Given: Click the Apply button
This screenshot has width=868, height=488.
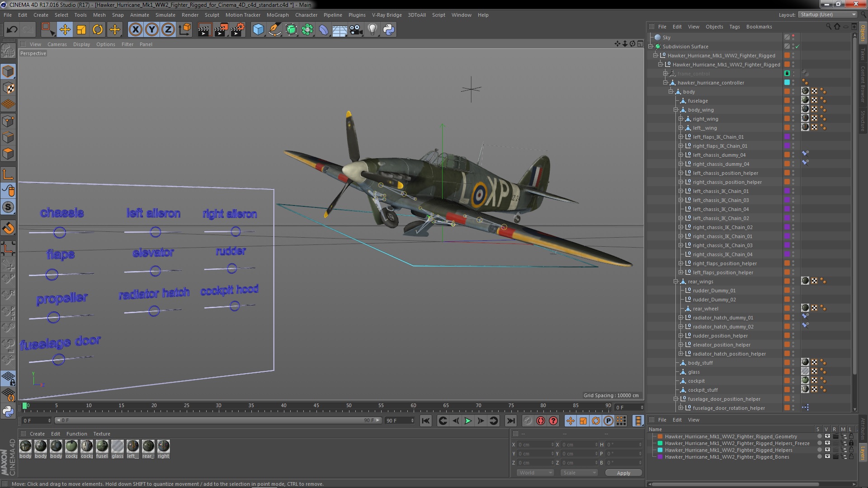Looking at the screenshot, I should click(623, 473).
